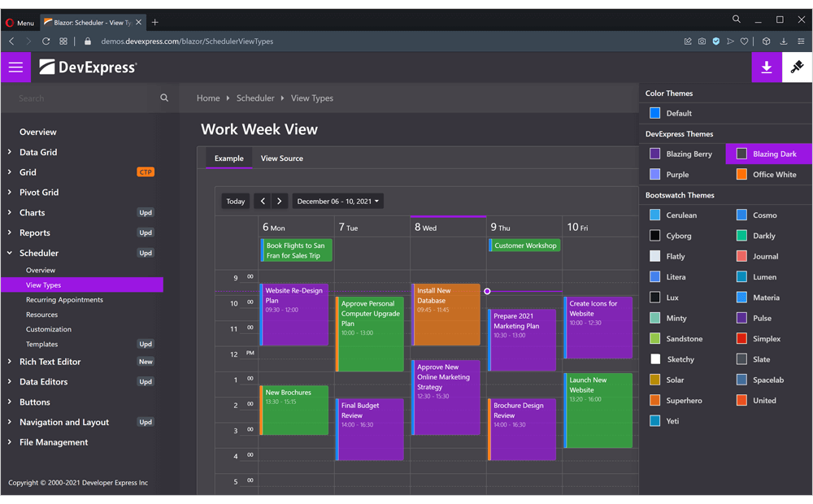
Task: Open the Home breadcrumb link
Action: click(208, 98)
